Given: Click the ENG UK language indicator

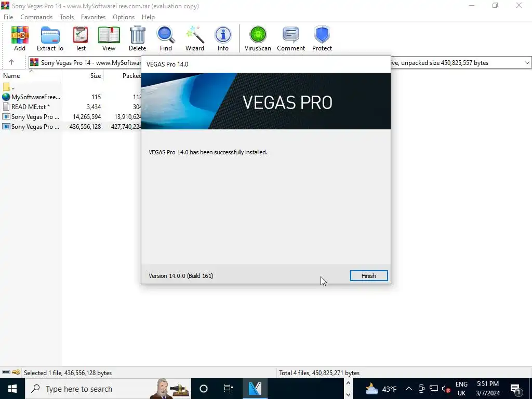Looking at the screenshot, I should click(461, 389).
